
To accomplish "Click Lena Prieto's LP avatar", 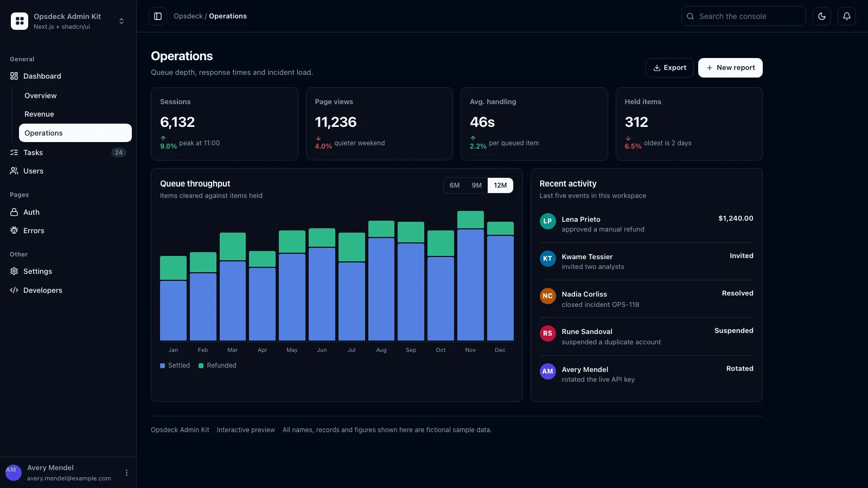I will tap(548, 221).
